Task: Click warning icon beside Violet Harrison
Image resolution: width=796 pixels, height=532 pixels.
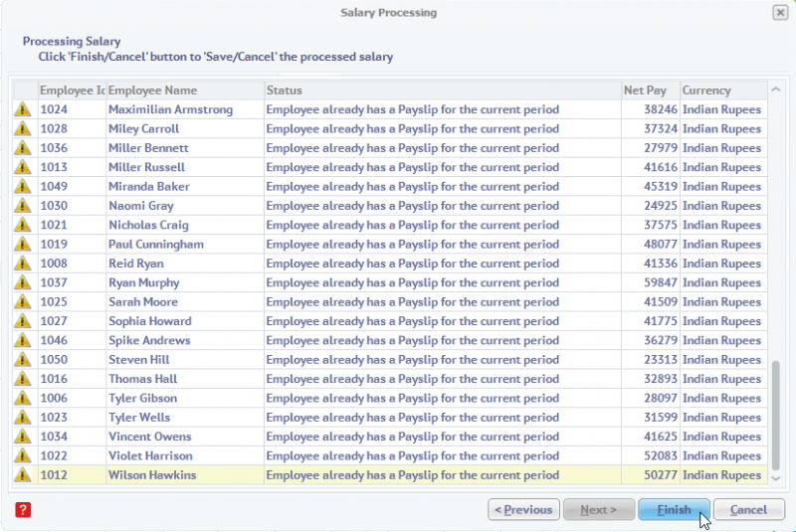Action: 22,456
